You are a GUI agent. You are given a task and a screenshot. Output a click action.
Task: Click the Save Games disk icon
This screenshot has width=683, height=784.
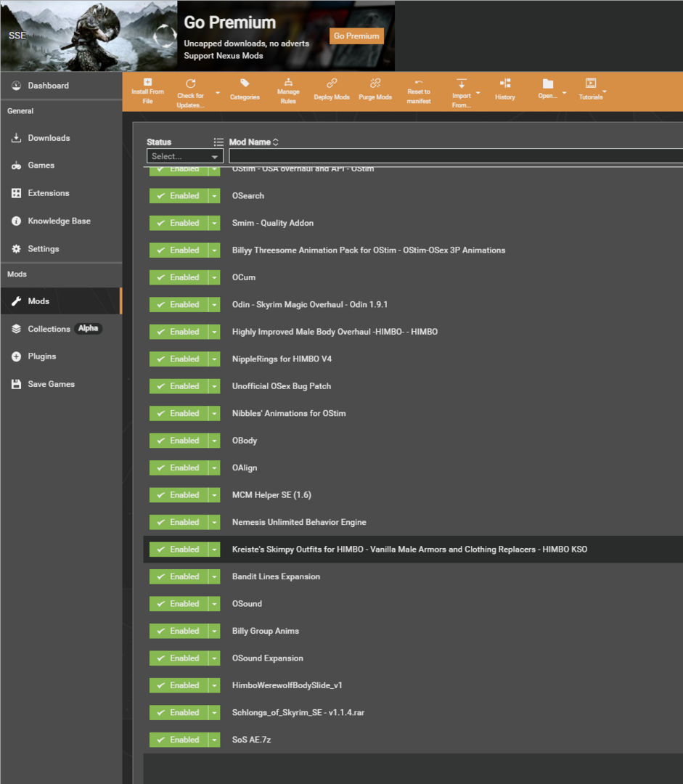17,384
